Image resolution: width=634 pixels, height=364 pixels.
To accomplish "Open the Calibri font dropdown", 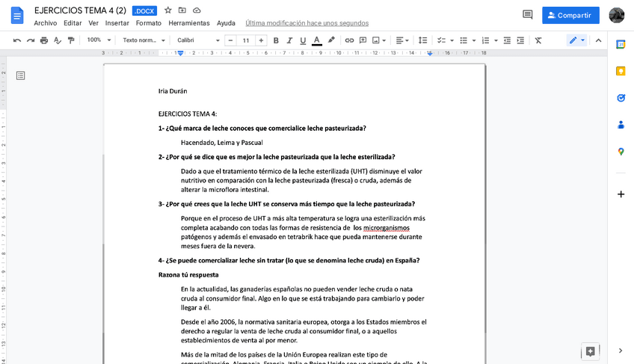I will [198, 40].
